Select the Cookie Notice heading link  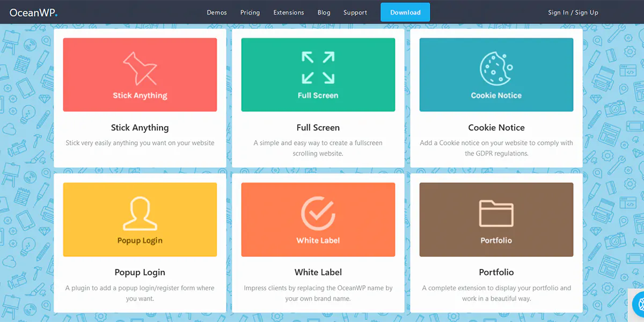pyautogui.click(x=496, y=128)
